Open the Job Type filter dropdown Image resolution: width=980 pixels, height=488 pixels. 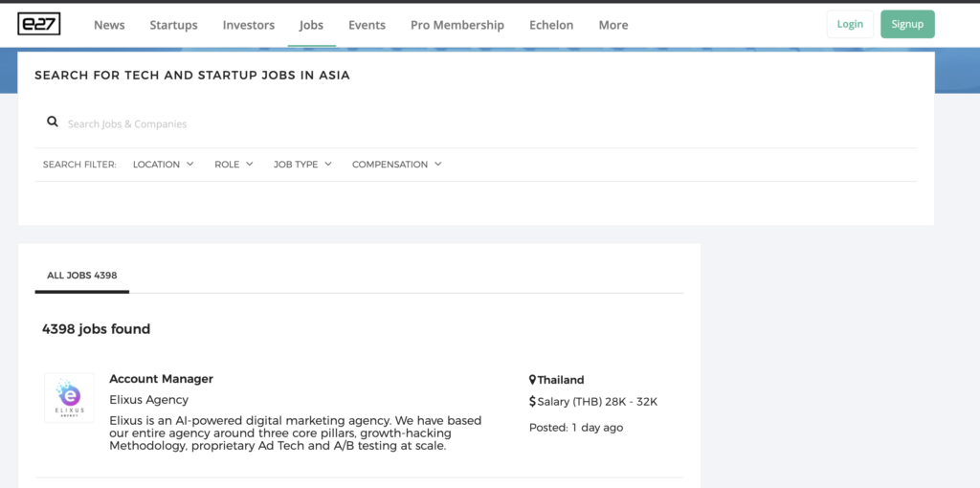(x=302, y=165)
